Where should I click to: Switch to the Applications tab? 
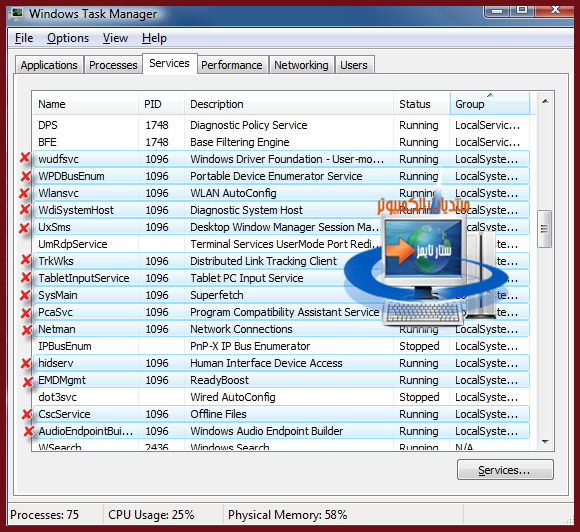tap(49, 65)
